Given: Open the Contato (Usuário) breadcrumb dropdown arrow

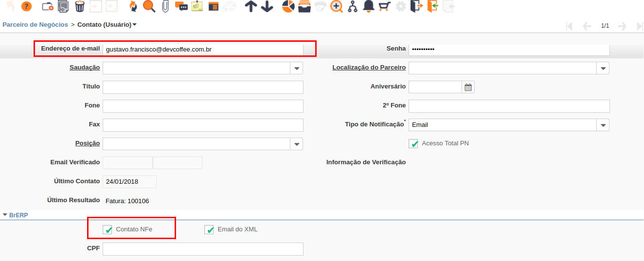Looking at the screenshot, I should (x=135, y=24).
